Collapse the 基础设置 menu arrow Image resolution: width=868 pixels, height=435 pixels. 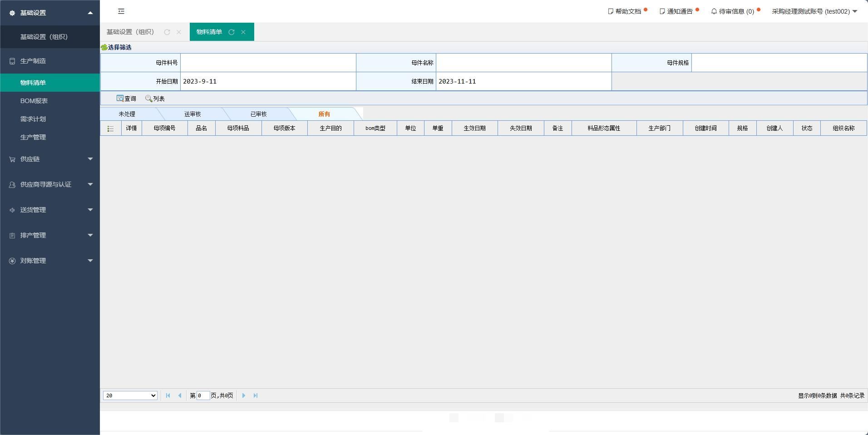[90, 13]
